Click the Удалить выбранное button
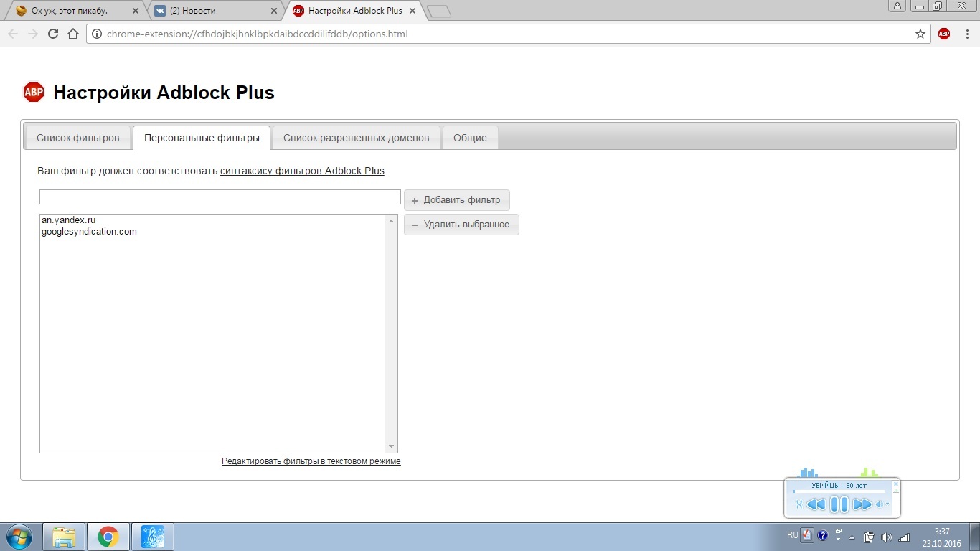The width and height of the screenshot is (980, 551). pos(461,225)
